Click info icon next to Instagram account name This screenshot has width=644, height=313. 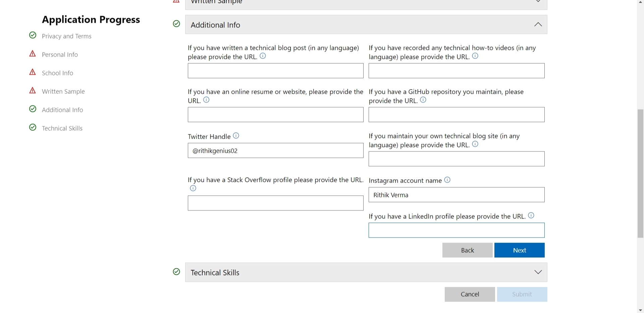[447, 180]
